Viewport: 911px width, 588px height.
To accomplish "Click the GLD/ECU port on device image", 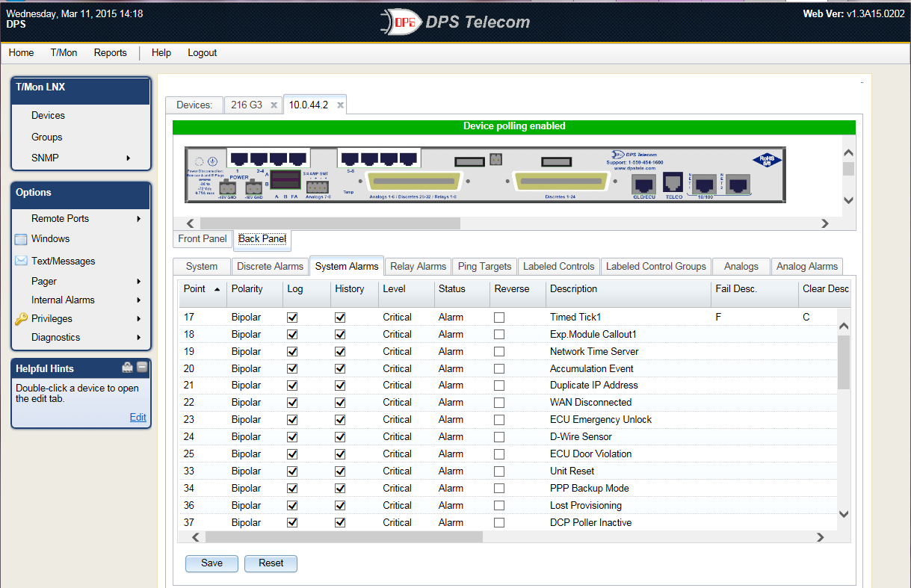I will point(643,184).
